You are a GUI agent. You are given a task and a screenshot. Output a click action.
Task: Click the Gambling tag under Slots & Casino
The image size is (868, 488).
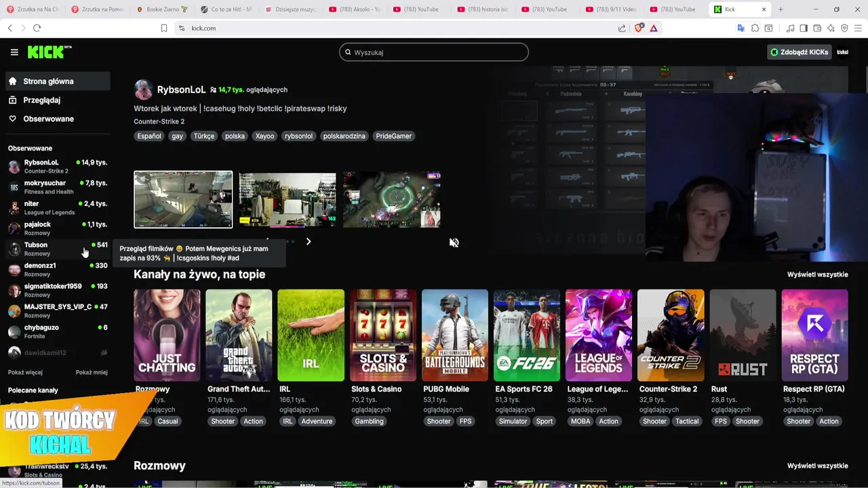click(369, 422)
